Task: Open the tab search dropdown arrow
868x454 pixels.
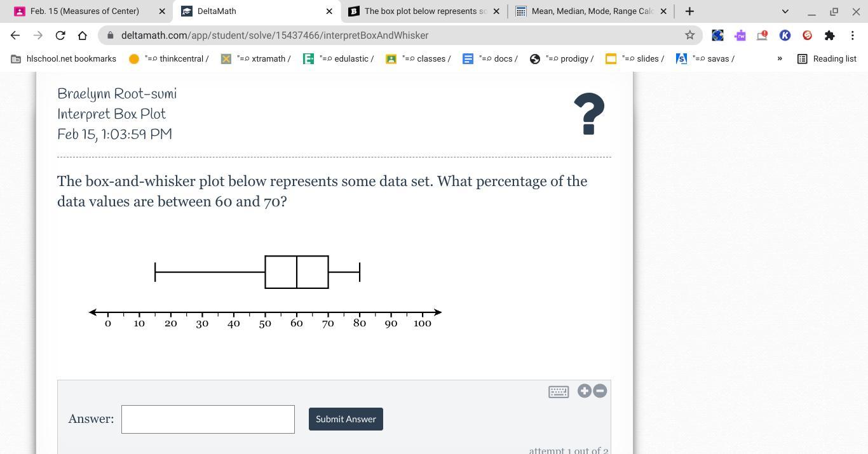Action: (785, 11)
